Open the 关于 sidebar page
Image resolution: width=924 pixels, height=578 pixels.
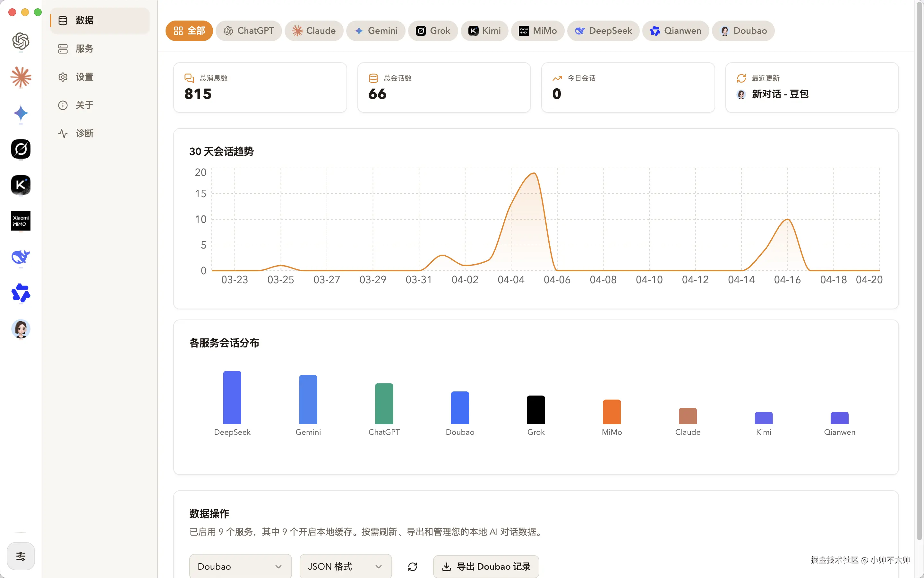click(x=100, y=105)
